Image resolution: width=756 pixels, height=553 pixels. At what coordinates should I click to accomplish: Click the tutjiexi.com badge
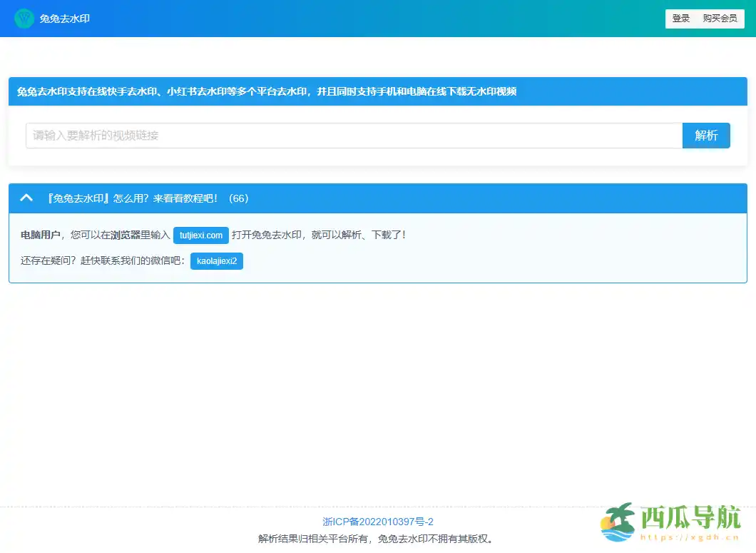(x=200, y=235)
